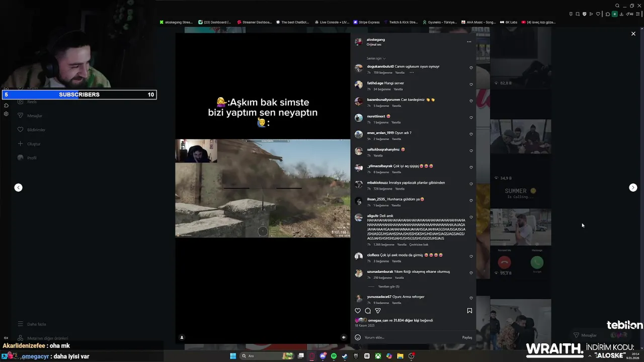The width and height of the screenshot is (644, 362).
Task: Like uzunadamburak's comment
Action: coord(471,273)
